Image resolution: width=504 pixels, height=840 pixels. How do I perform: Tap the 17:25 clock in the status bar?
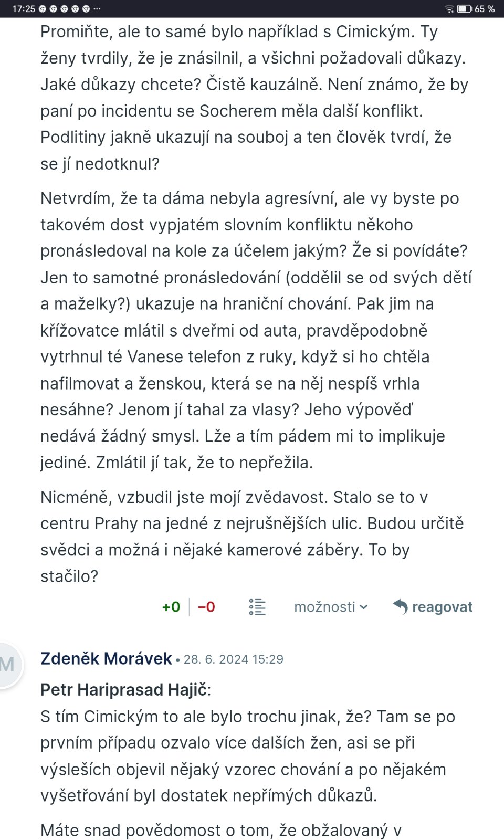click(24, 9)
